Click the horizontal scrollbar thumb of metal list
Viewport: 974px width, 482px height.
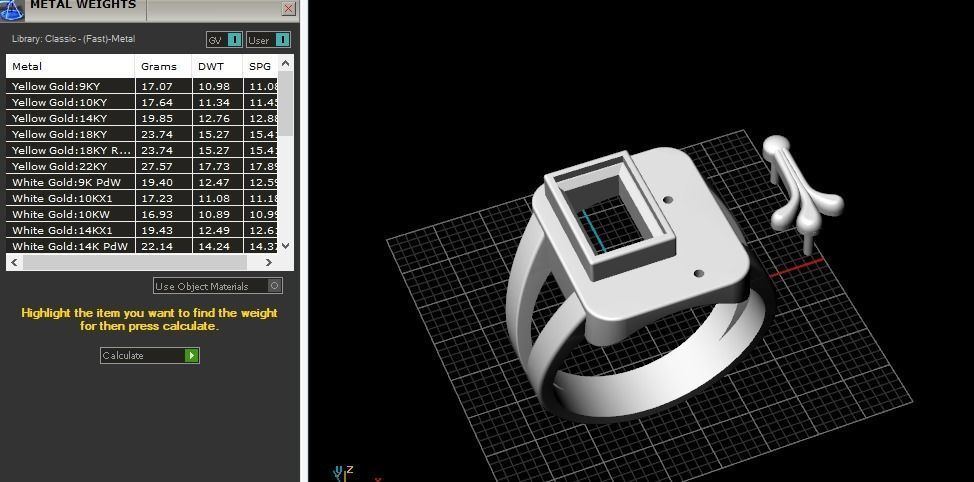(x=134, y=263)
